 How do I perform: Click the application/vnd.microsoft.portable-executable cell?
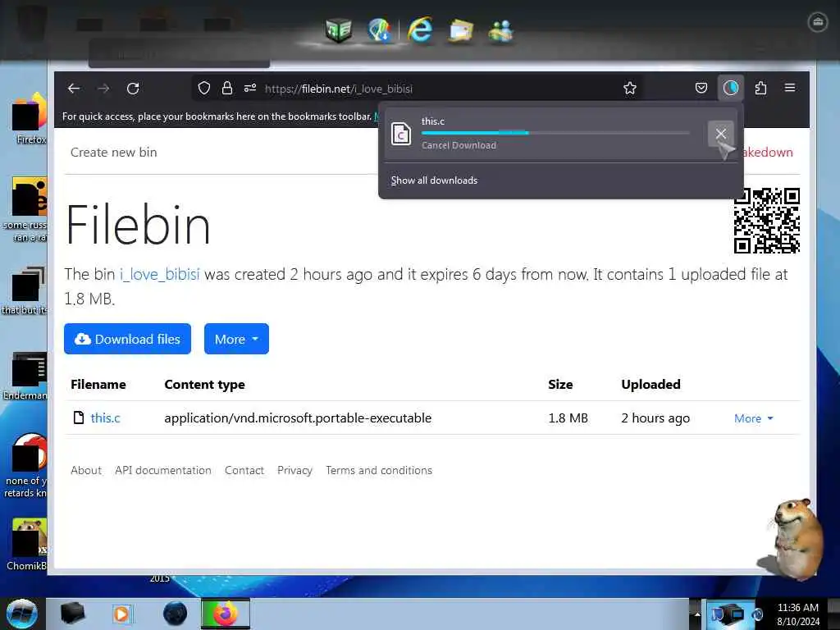point(298,418)
